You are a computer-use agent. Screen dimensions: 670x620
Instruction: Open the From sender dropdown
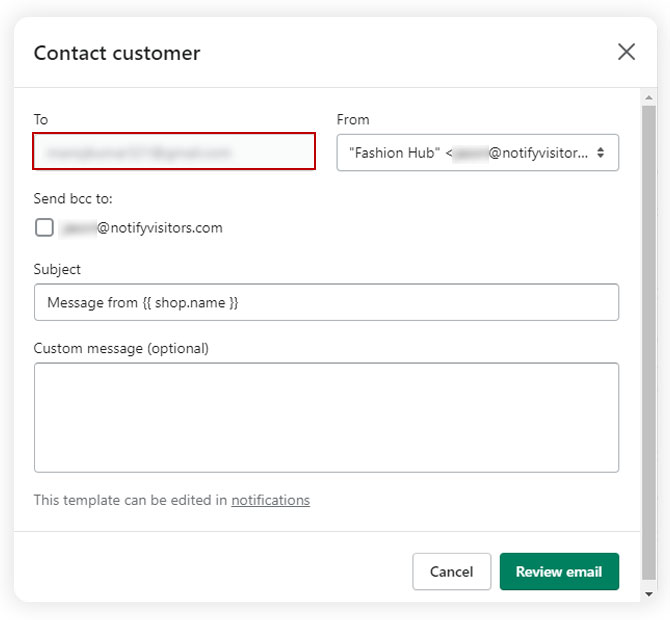(x=477, y=153)
